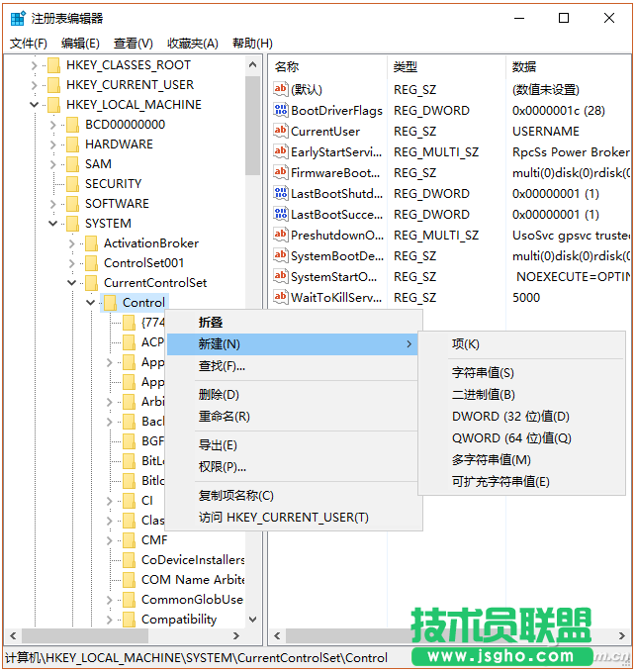This screenshot has height=672, width=636.
Task: Open the 文件(F) menu
Action: click(29, 44)
